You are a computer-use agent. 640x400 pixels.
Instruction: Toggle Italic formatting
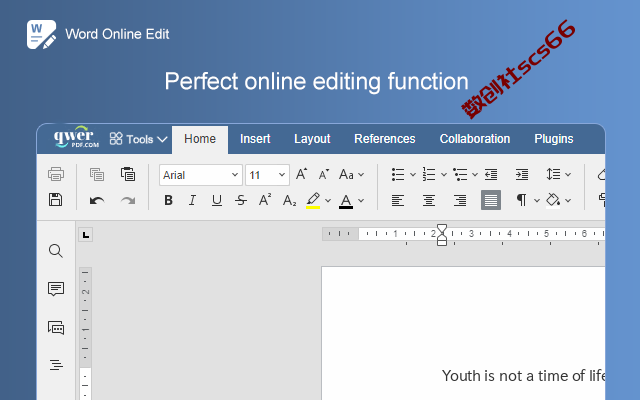pyautogui.click(x=192, y=200)
